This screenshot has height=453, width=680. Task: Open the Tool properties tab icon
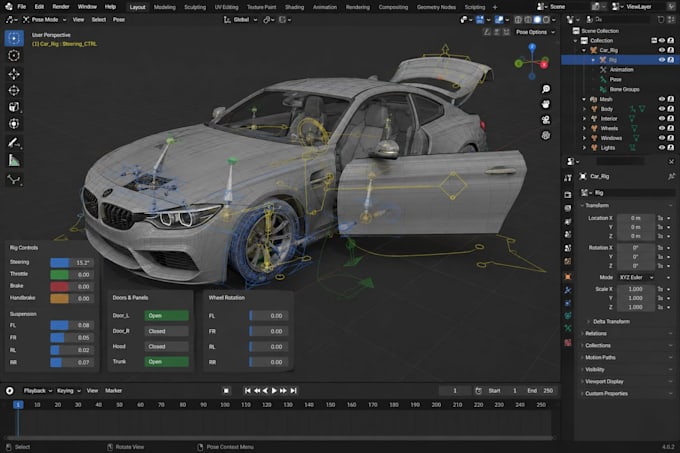(x=568, y=178)
